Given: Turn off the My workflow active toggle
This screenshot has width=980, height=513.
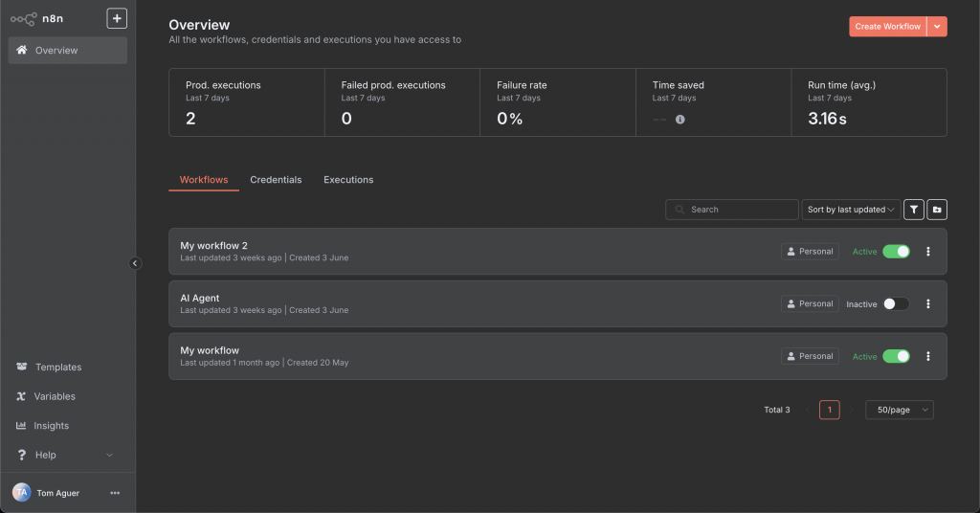Looking at the screenshot, I should pos(896,356).
